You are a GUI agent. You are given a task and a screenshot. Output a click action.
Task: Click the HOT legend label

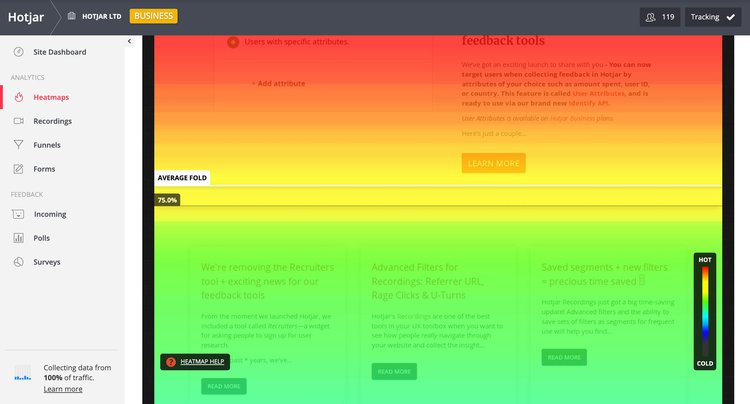[705, 260]
